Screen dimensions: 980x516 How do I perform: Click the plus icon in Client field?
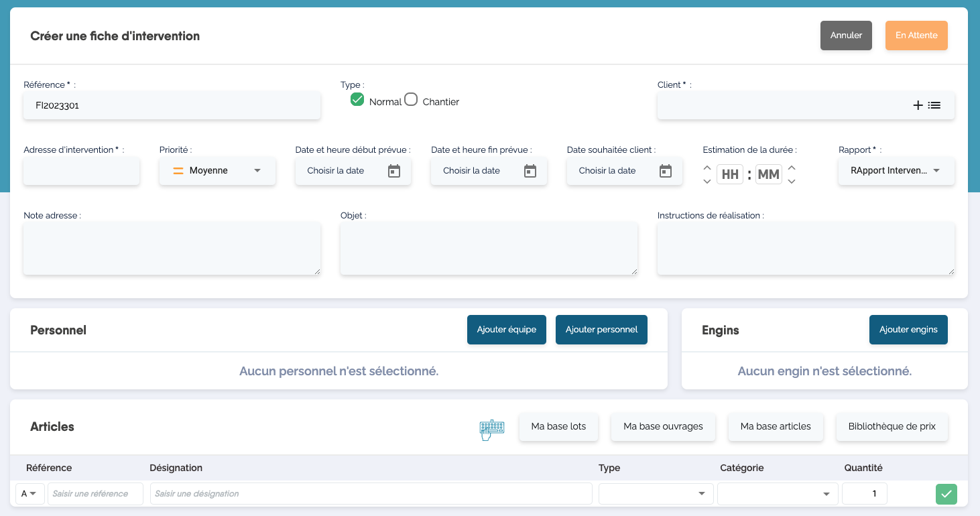pyautogui.click(x=918, y=105)
